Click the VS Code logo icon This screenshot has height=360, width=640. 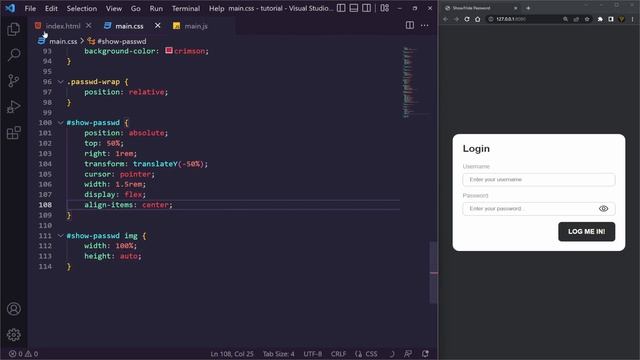click(x=10, y=8)
